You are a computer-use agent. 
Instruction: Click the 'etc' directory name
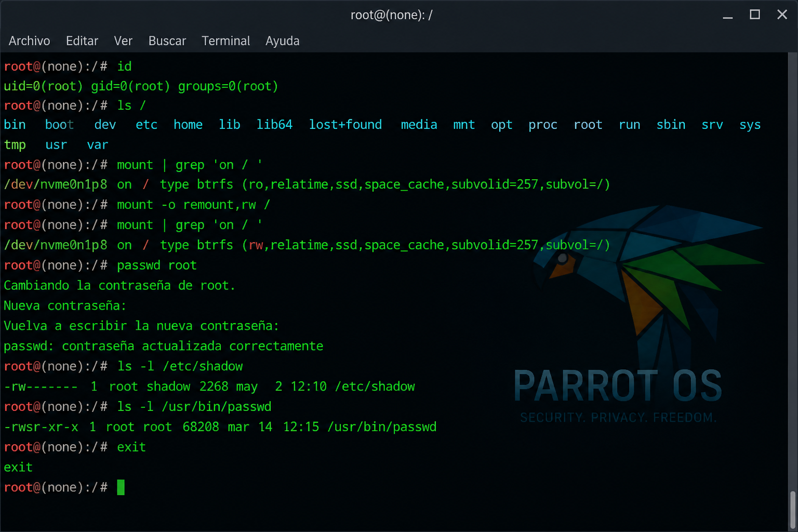click(x=147, y=125)
